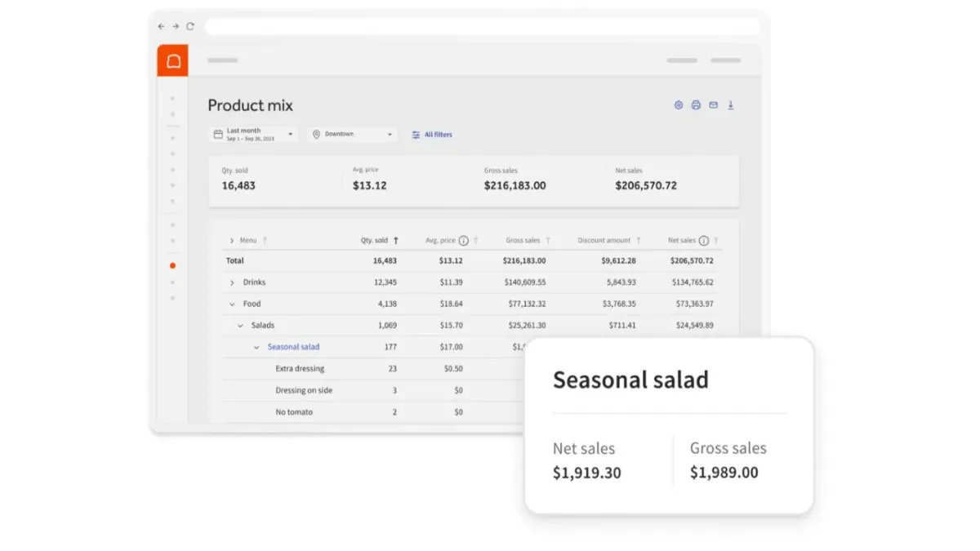
Task: Click the print report icon
Action: click(x=696, y=105)
